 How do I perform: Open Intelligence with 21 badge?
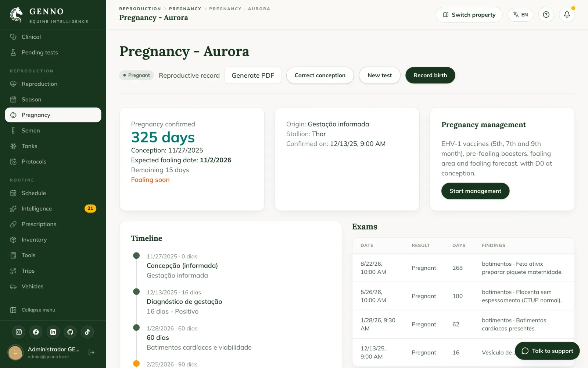click(x=53, y=209)
